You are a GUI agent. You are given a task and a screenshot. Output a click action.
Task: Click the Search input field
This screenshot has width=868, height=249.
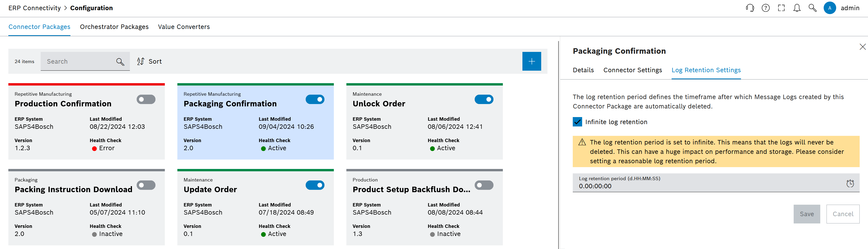79,61
